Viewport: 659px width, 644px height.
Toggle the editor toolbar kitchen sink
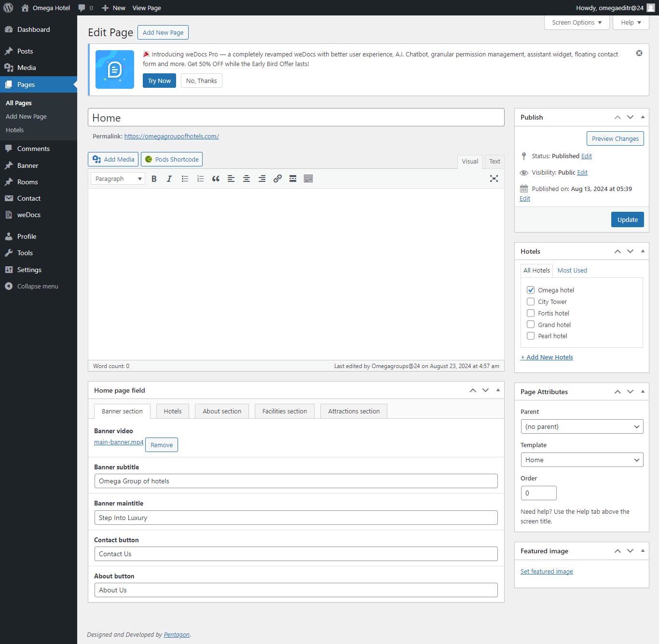(308, 179)
